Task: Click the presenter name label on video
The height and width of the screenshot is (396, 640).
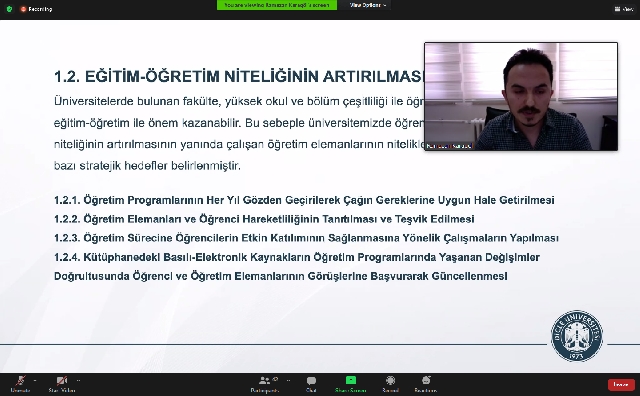Action: tap(449, 146)
